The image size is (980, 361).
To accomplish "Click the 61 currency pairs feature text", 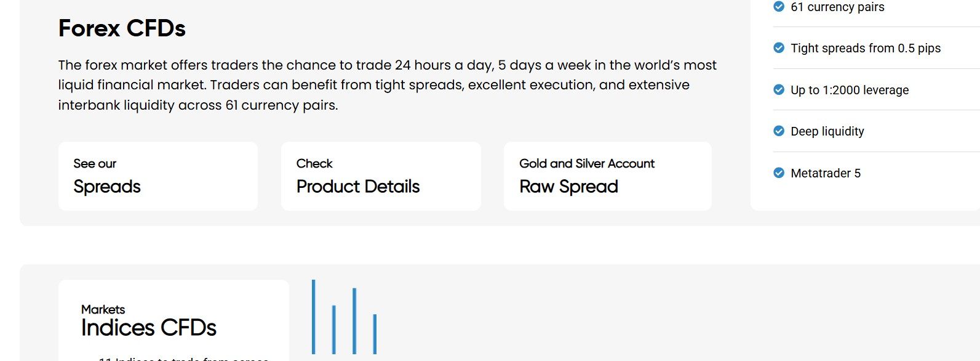I will [x=837, y=7].
